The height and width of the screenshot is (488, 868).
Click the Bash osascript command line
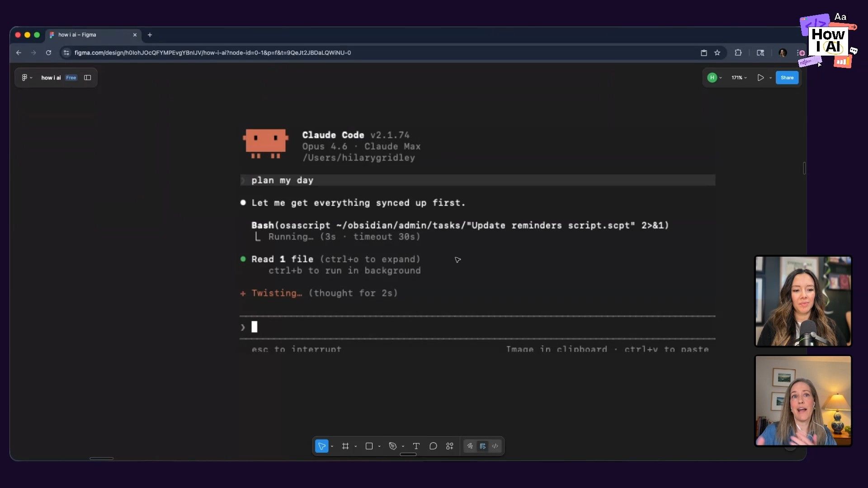point(460,225)
